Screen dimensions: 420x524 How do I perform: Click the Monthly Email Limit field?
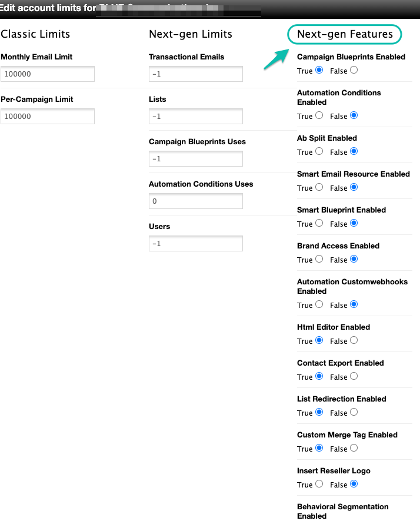[x=48, y=74]
